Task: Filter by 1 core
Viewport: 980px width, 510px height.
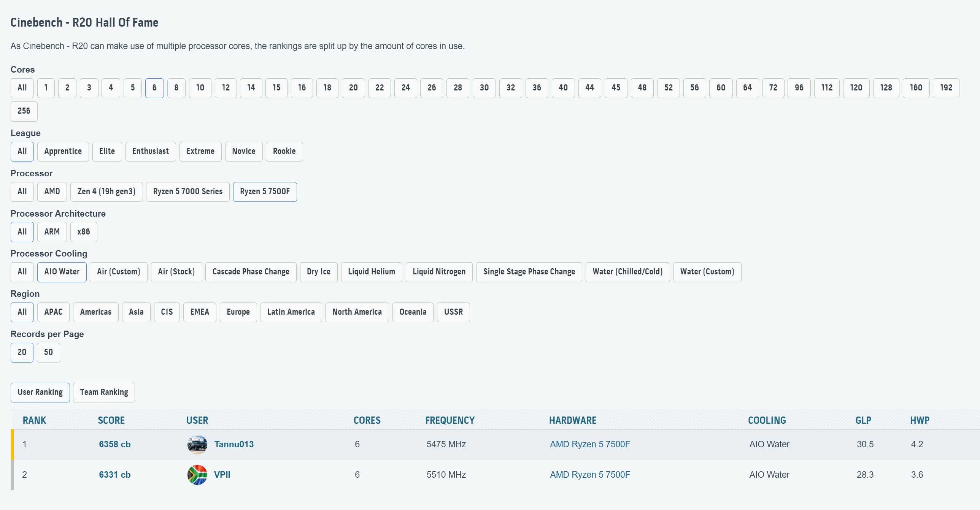Action: click(46, 88)
